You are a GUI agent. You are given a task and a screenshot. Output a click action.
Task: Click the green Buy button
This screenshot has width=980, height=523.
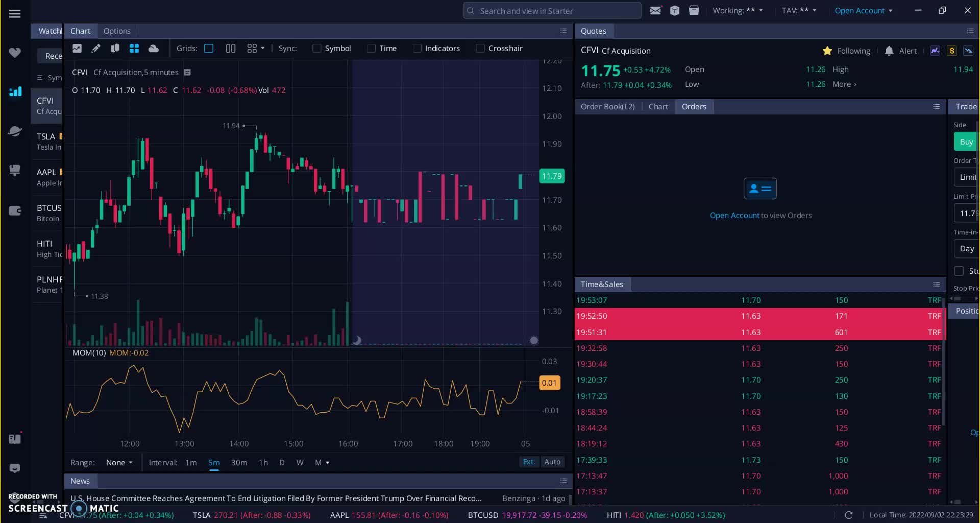click(966, 142)
